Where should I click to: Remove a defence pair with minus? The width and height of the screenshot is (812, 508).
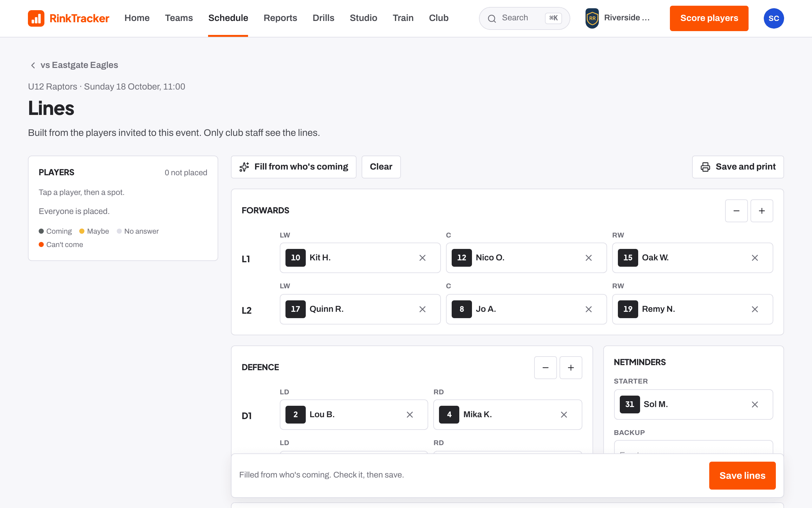(545, 368)
